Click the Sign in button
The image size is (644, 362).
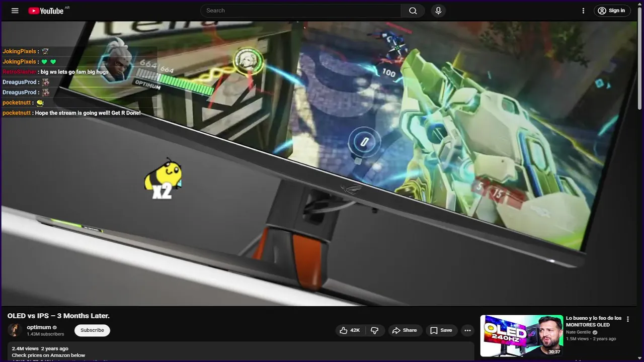612,11
